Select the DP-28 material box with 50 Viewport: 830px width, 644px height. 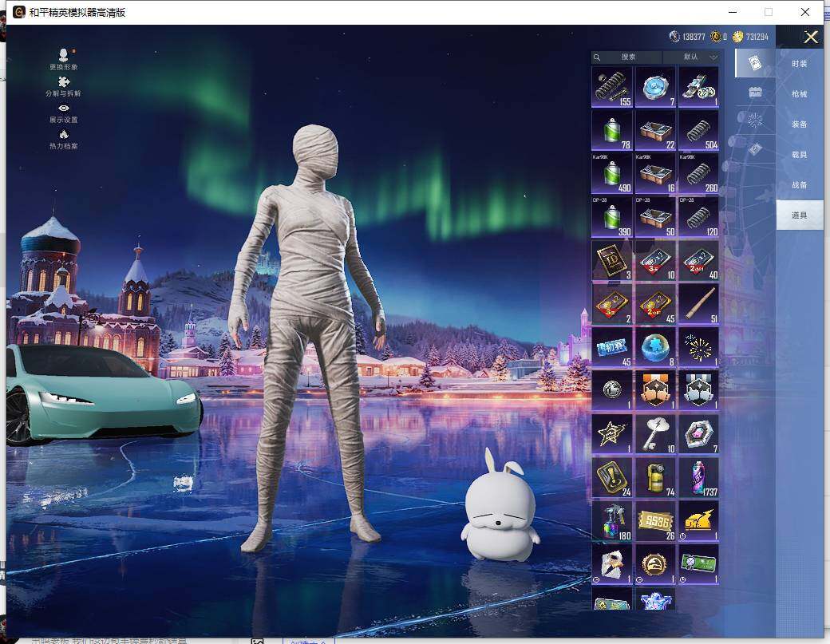(655, 217)
